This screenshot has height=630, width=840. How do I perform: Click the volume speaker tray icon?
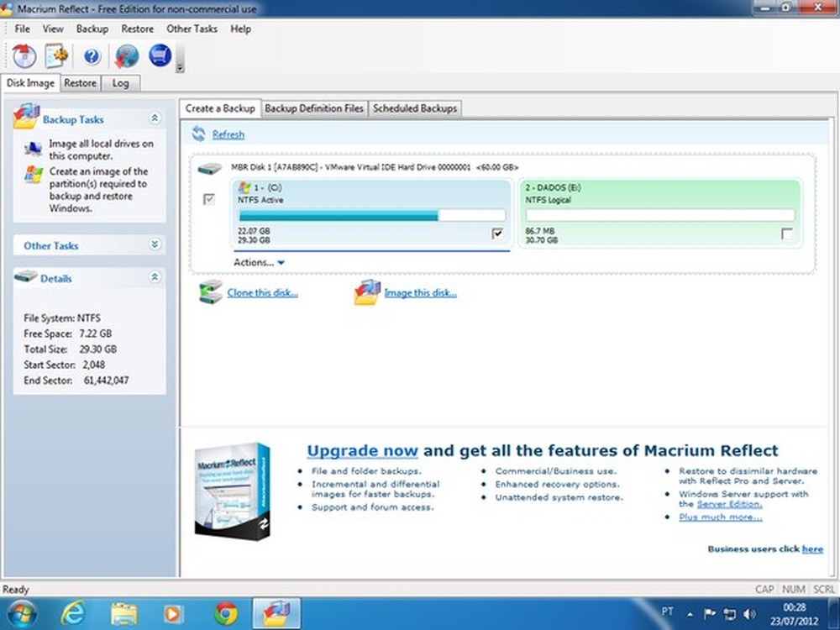click(749, 614)
